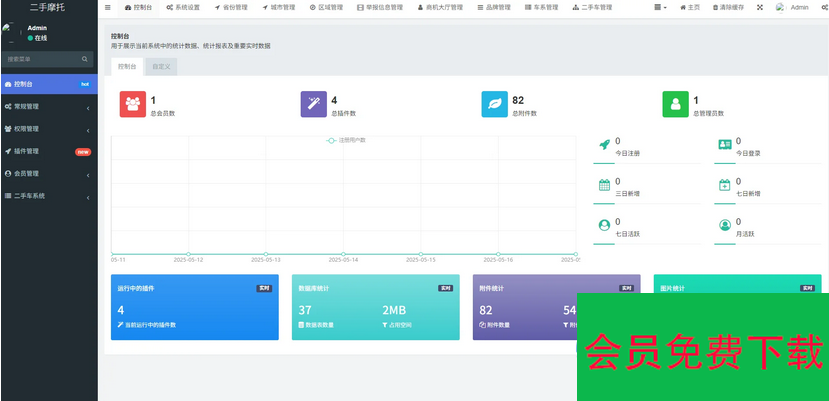Click the blue leaf attachments icon
Image resolution: width=829 pixels, height=401 pixels.
click(x=494, y=104)
